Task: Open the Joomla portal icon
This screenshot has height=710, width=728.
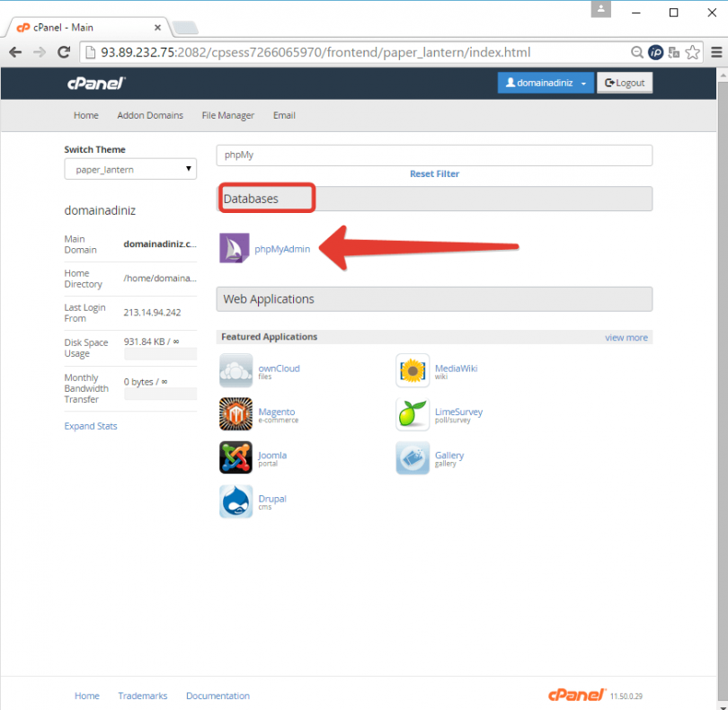Action: click(235, 457)
